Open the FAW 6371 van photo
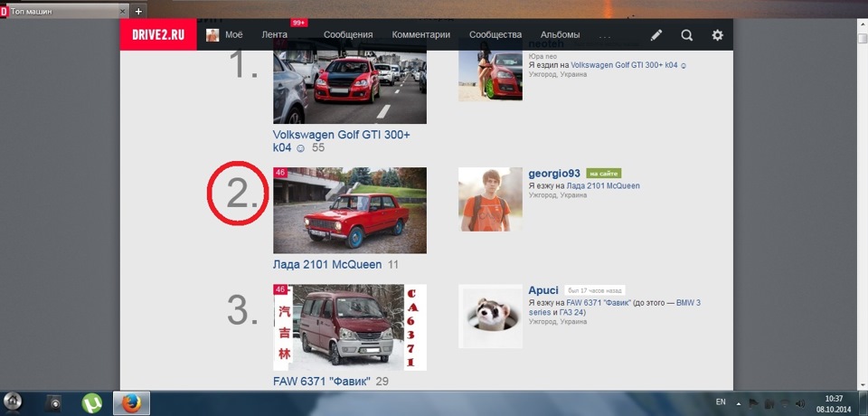This screenshot has width=868, height=416. 350,327
